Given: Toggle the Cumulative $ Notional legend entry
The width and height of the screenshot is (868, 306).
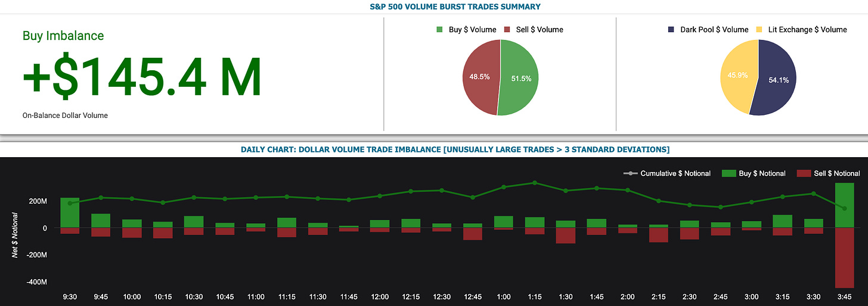Looking at the screenshot, I should click(x=666, y=173).
